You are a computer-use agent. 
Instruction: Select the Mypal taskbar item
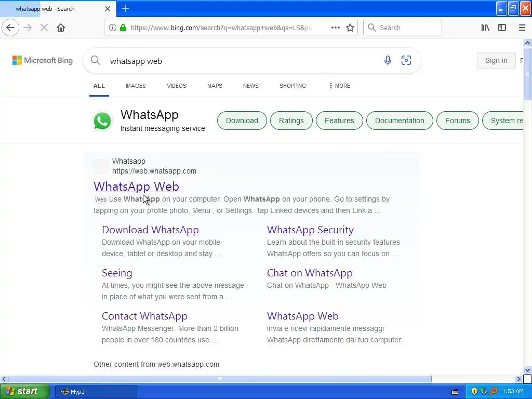tap(96, 392)
